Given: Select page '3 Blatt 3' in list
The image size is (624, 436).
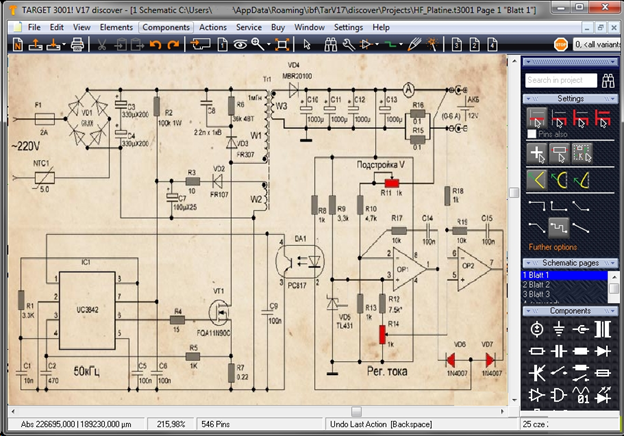Looking at the screenshot, I should pyautogui.click(x=564, y=294).
